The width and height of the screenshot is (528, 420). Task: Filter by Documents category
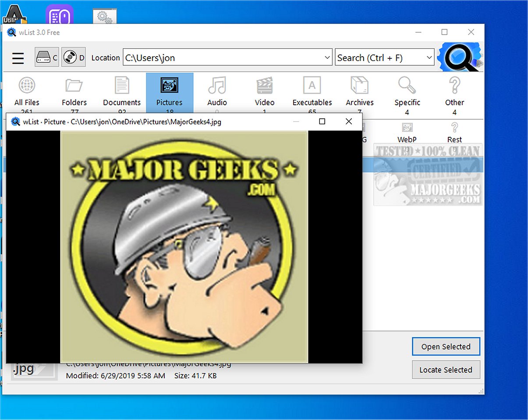[122, 91]
